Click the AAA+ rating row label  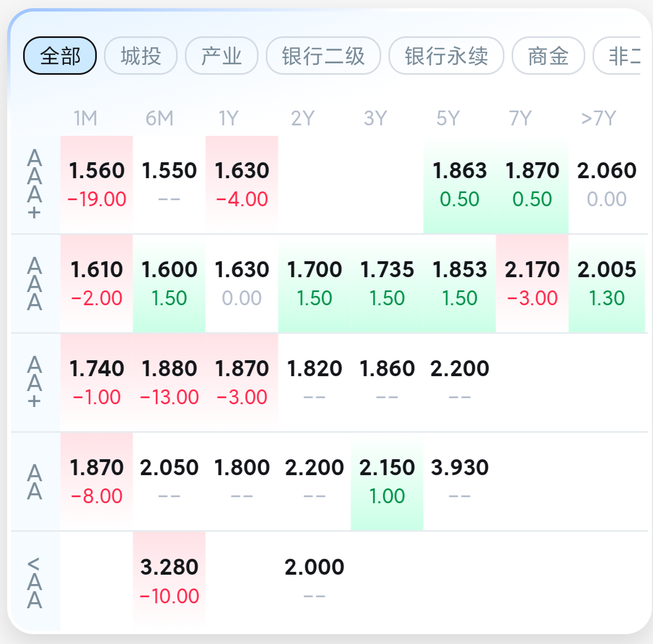(x=35, y=184)
